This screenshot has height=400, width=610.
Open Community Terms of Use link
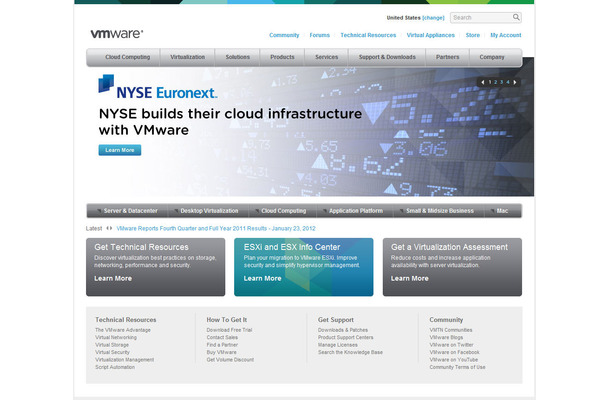(x=458, y=367)
